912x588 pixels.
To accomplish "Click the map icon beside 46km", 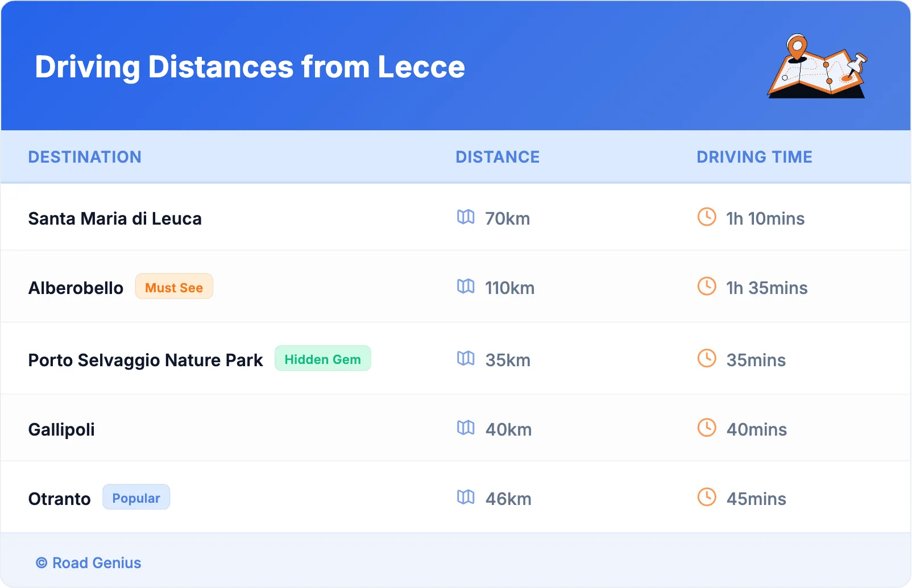I will click(x=466, y=497).
